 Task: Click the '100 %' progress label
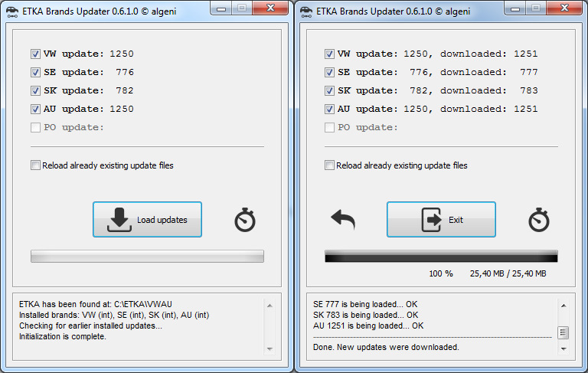point(441,274)
